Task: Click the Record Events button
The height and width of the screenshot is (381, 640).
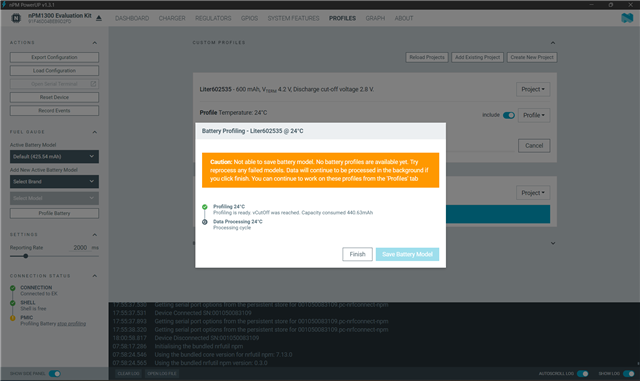Action: [x=54, y=111]
